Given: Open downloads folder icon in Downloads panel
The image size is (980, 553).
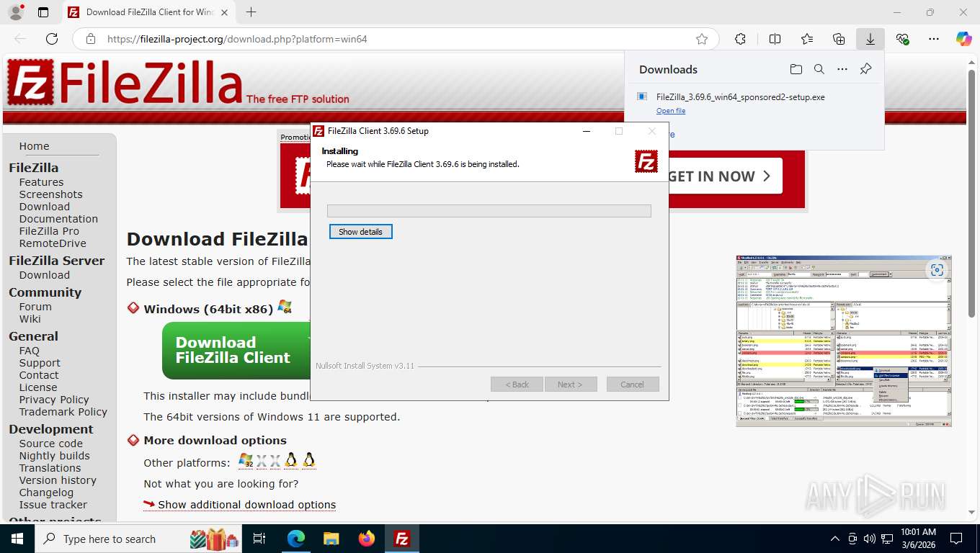Looking at the screenshot, I should (x=796, y=69).
